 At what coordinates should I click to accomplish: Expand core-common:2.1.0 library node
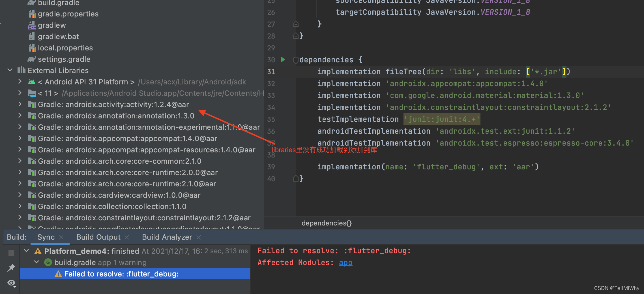(x=20, y=161)
